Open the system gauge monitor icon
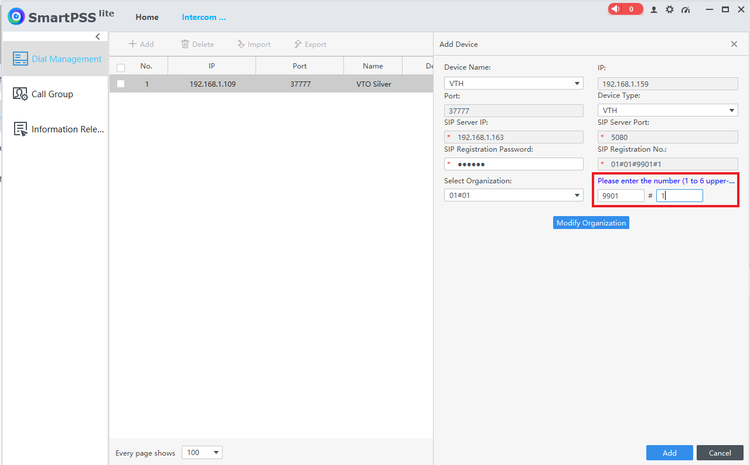 click(685, 10)
